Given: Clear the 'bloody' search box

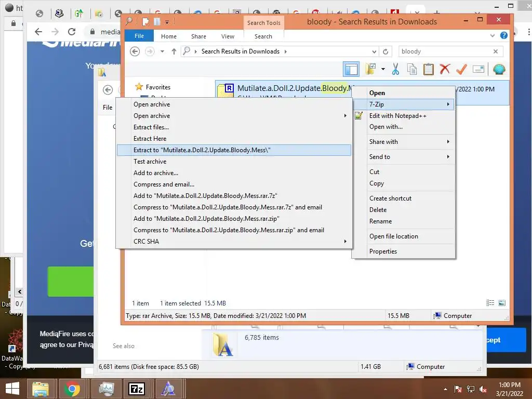Looking at the screenshot, I should pyautogui.click(x=496, y=51).
